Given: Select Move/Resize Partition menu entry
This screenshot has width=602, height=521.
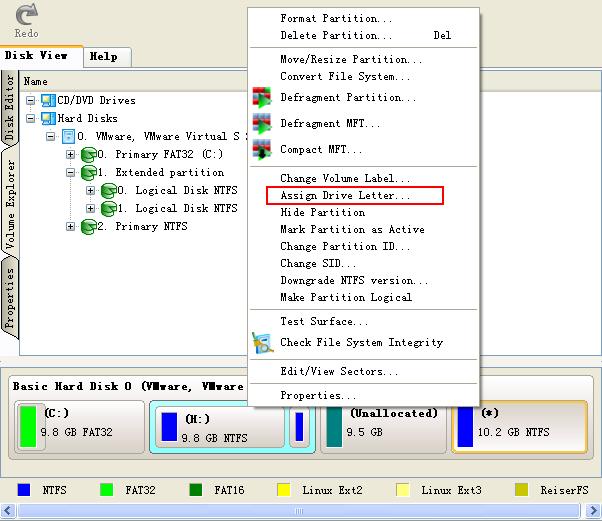Looking at the screenshot, I should (x=364, y=59).
